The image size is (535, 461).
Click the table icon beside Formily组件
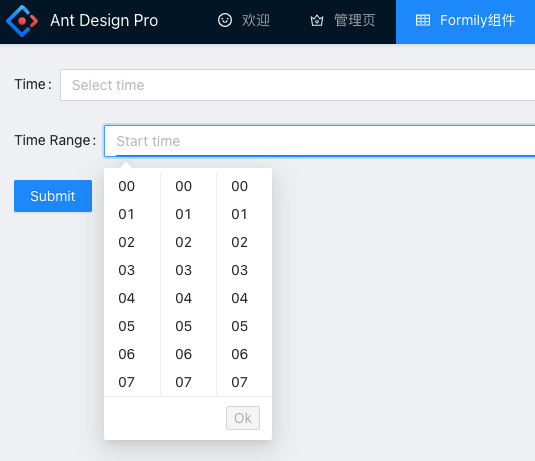click(x=423, y=20)
